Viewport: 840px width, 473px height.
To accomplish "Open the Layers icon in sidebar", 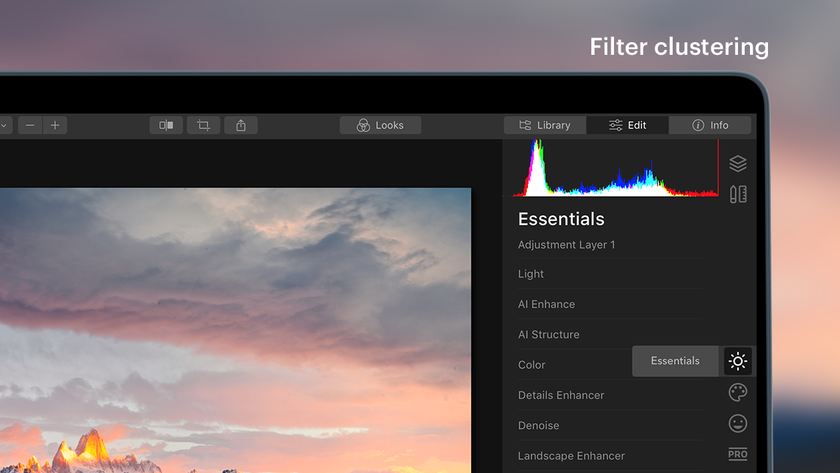I will [x=738, y=163].
